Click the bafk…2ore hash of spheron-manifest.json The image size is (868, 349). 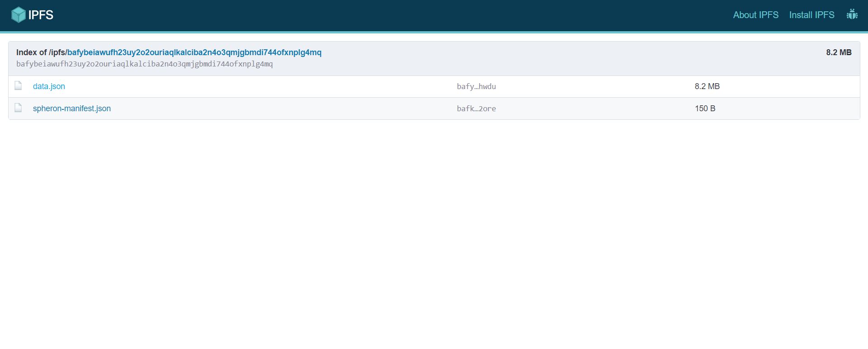[476, 108]
